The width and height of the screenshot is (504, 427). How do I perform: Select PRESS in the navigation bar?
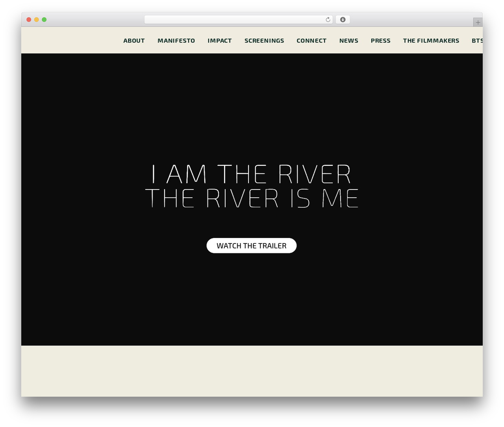pos(381,41)
